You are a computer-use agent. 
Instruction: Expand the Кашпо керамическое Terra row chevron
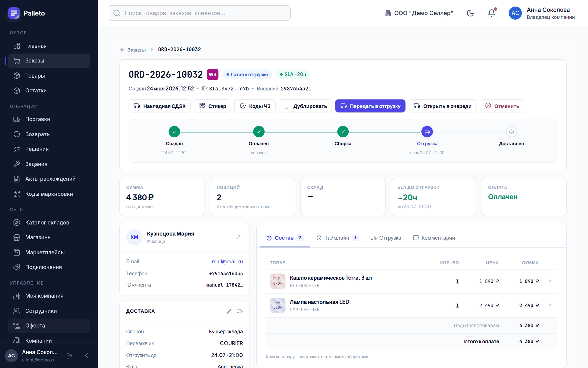pyautogui.click(x=550, y=280)
